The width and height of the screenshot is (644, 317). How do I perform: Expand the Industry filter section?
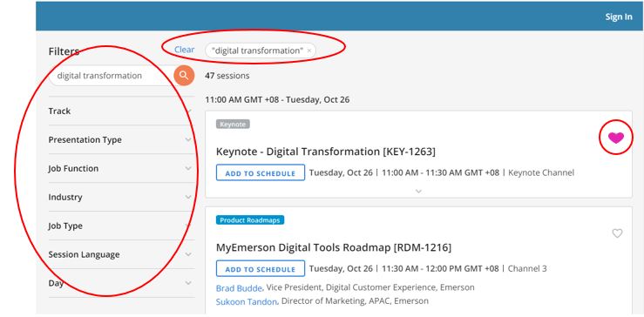pyautogui.click(x=121, y=197)
